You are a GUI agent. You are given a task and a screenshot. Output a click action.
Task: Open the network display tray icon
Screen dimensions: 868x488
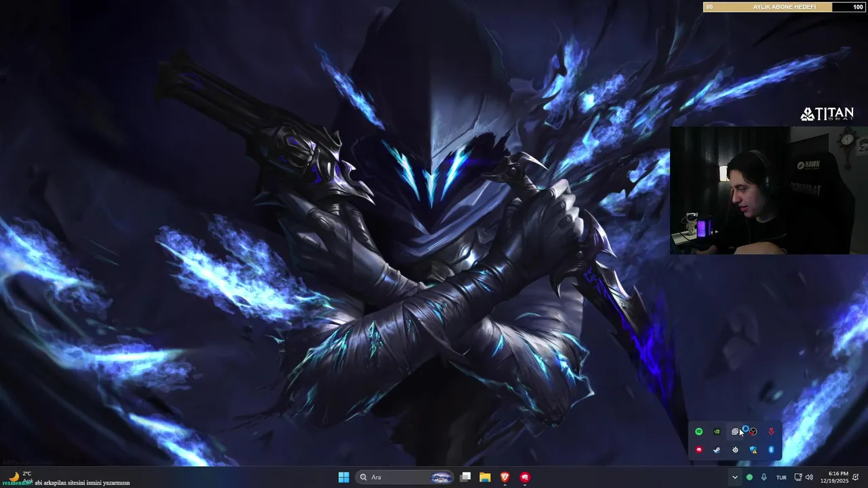click(x=798, y=477)
